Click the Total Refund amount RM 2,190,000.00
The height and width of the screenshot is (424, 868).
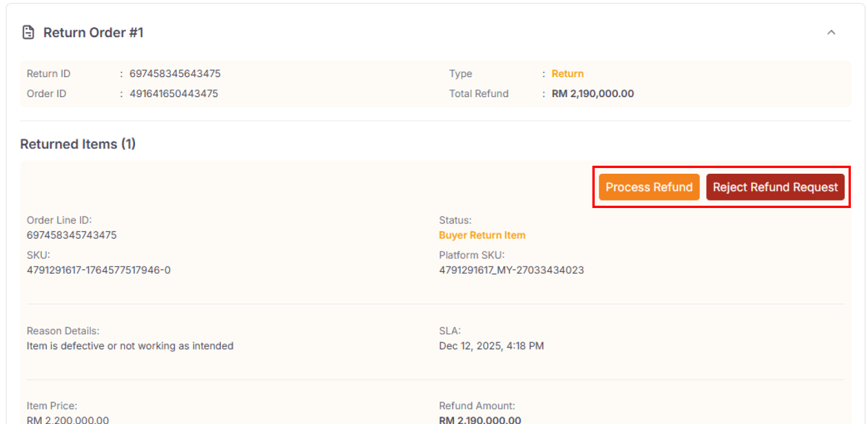(x=593, y=93)
